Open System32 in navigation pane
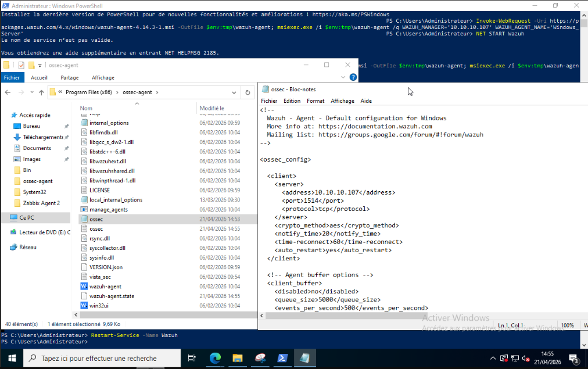 click(x=34, y=192)
